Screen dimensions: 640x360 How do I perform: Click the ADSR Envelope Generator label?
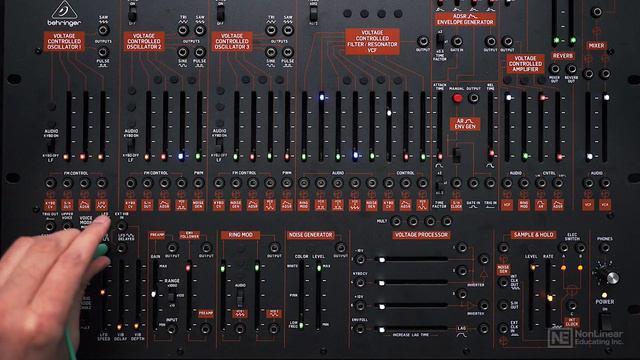(465, 19)
